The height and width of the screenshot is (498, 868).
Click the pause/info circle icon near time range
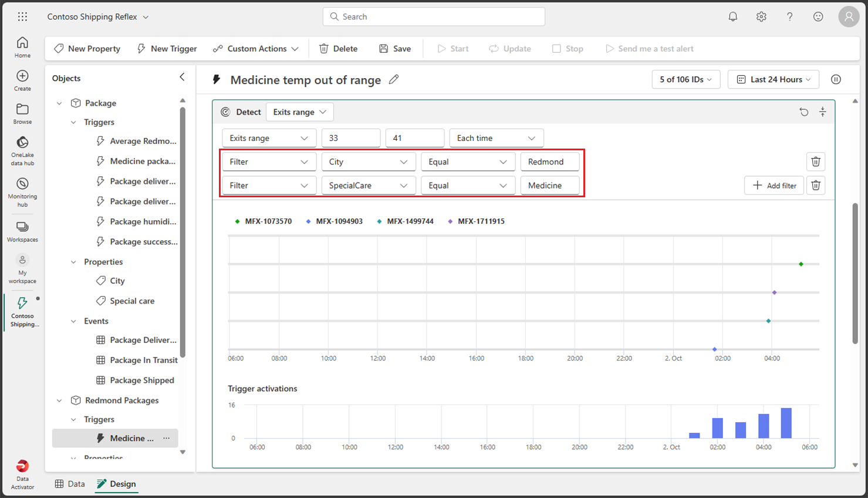coord(836,79)
